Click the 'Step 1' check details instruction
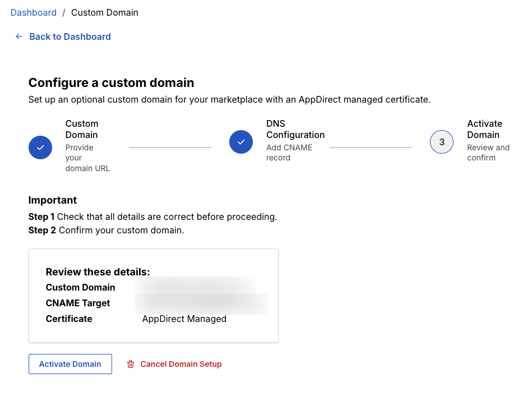The height and width of the screenshot is (396, 532). pos(152,217)
